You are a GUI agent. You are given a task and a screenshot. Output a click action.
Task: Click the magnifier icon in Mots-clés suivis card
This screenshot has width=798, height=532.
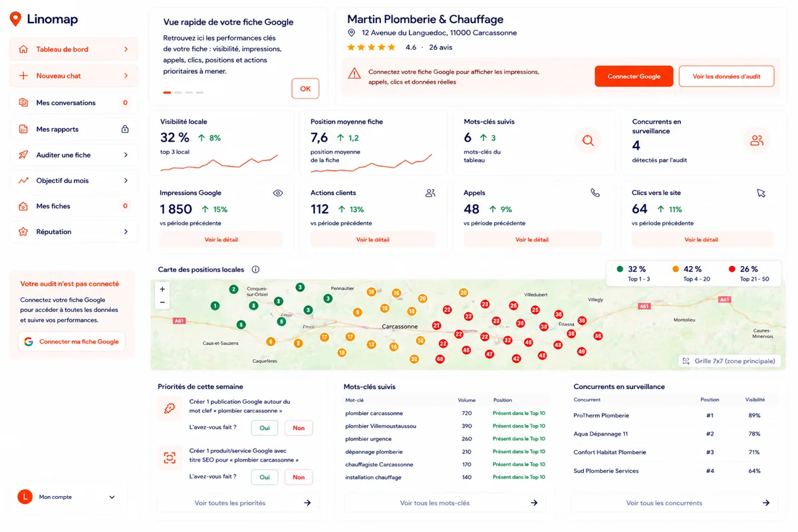(x=588, y=140)
